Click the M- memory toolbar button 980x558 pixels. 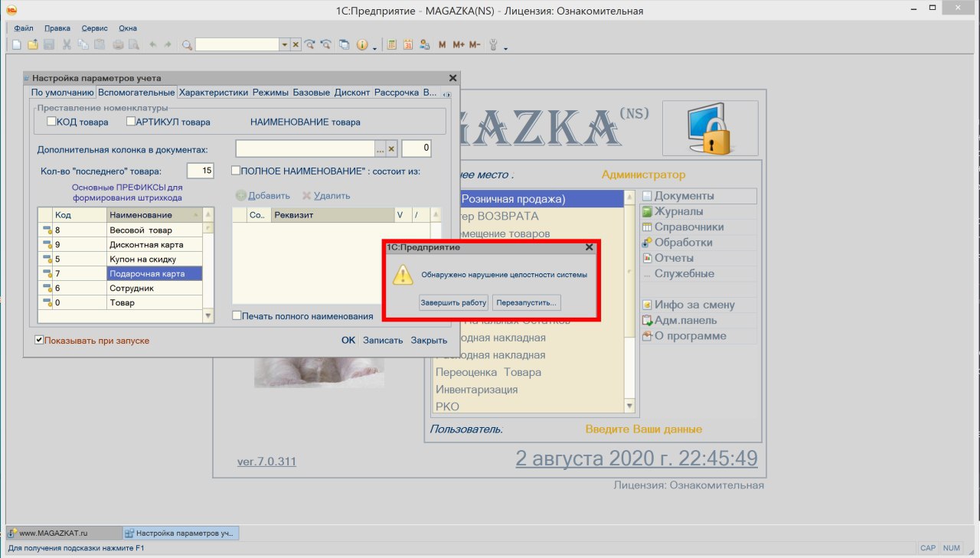[x=475, y=45]
